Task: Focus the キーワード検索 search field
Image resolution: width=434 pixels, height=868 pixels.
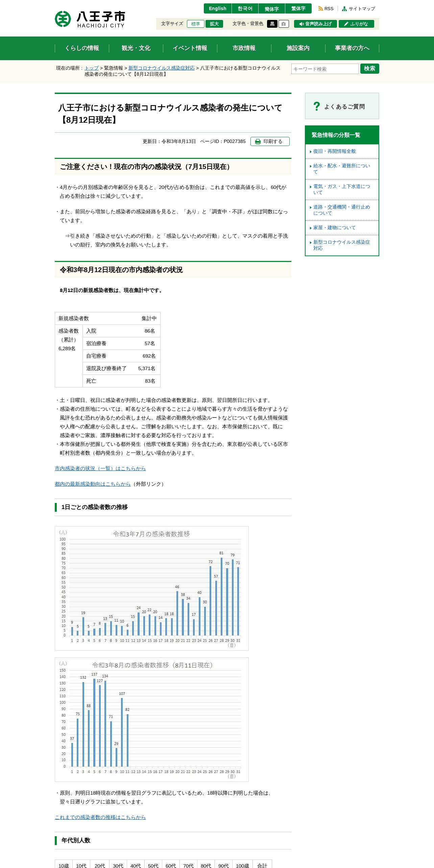Action: [325, 69]
